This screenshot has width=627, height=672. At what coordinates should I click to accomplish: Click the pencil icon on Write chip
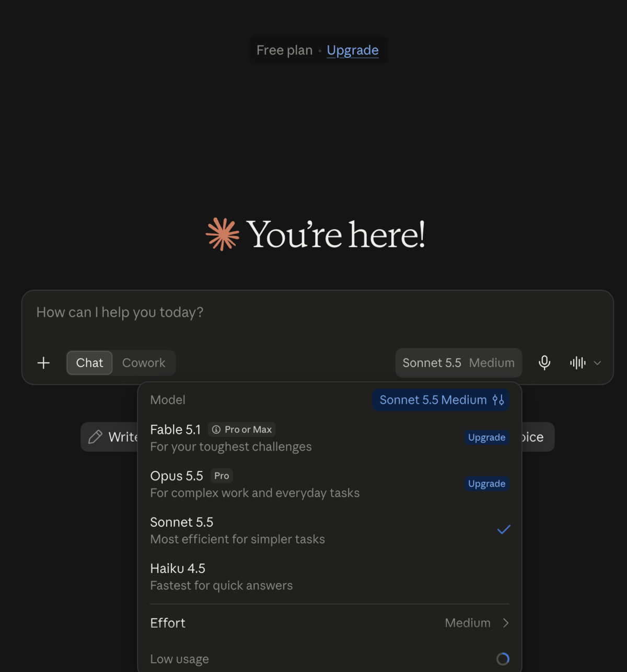[x=95, y=437]
